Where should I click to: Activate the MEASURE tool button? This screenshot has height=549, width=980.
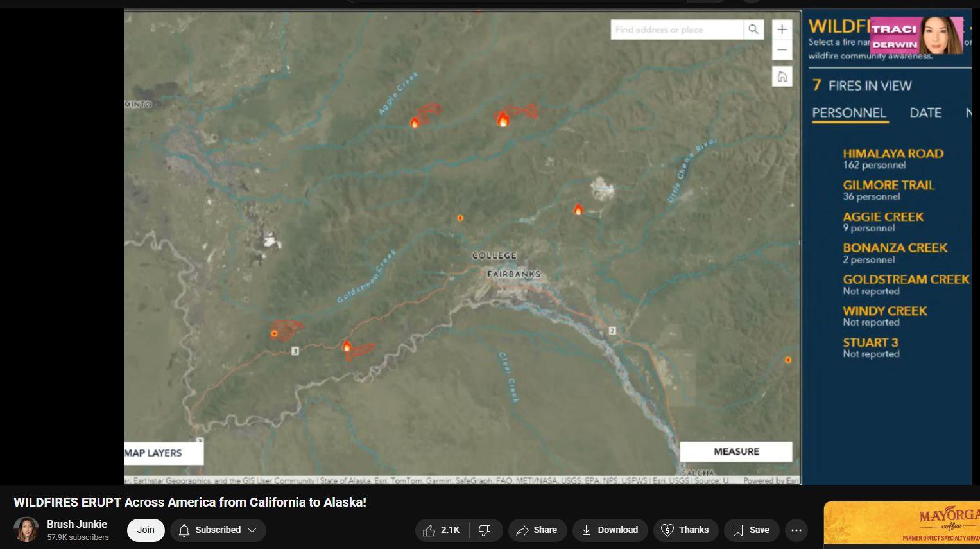(x=736, y=451)
